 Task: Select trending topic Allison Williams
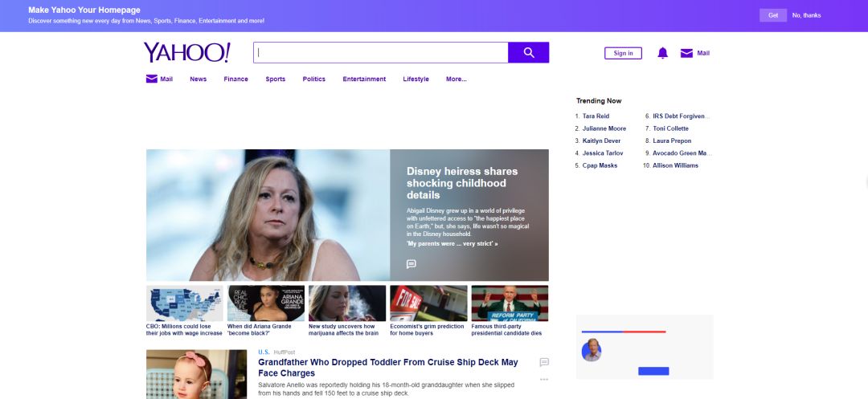click(675, 165)
